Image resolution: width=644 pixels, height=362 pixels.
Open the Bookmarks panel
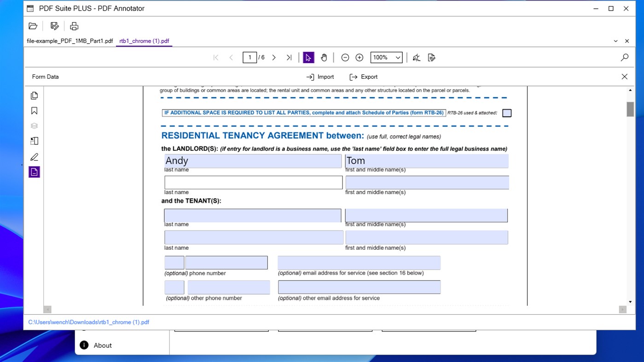click(x=34, y=110)
